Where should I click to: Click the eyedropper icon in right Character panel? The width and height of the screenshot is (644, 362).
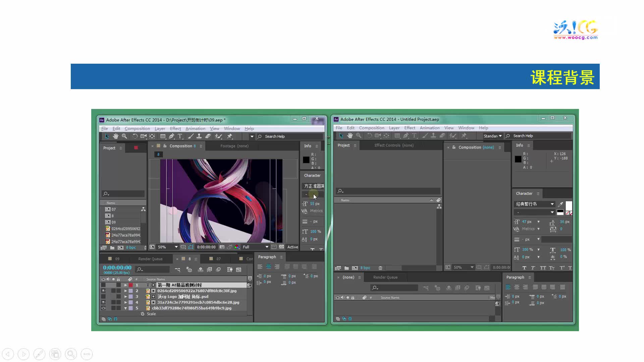pos(560,204)
